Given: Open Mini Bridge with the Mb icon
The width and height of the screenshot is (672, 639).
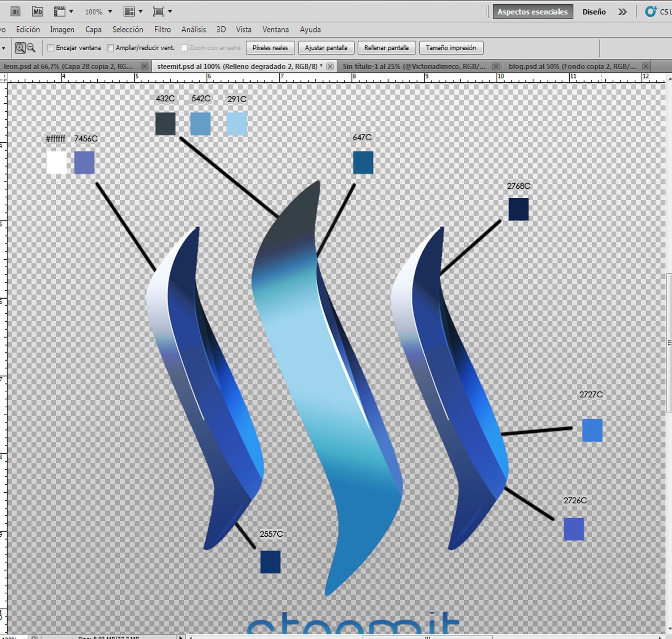Looking at the screenshot, I should [x=37, y=12].
